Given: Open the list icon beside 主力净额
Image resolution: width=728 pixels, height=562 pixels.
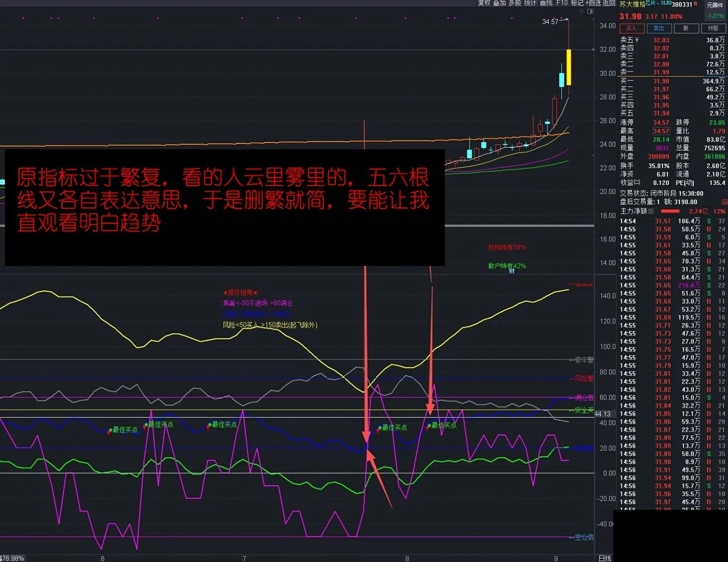Looking at the screenshot, I should [x=651, y=211].
